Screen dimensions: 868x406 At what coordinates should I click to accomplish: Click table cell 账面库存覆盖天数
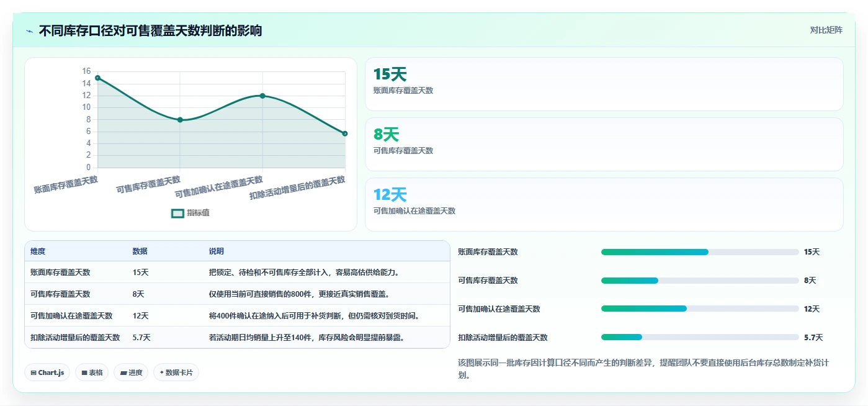(x=60, y=273)
